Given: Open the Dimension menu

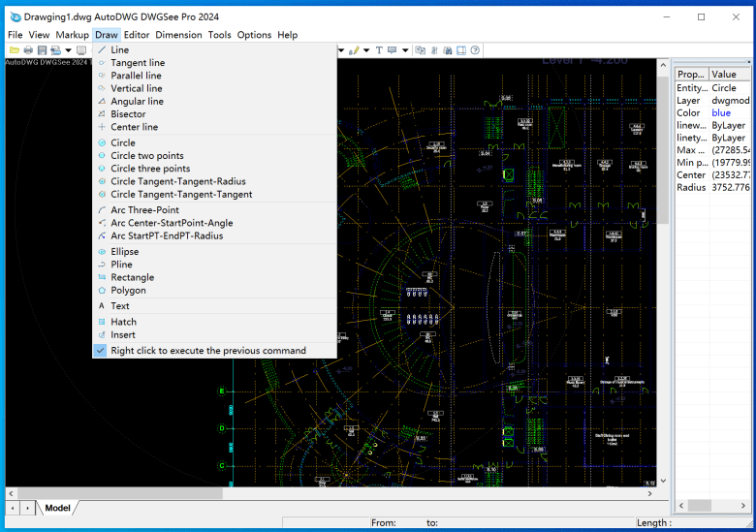Looking at the screenshot, I should pos(179,35).
